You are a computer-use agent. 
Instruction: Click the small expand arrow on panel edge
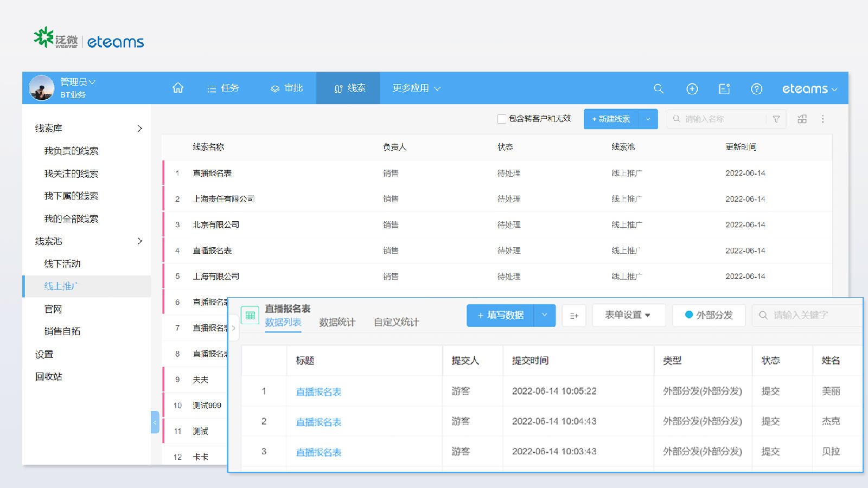tap(234, 328)
